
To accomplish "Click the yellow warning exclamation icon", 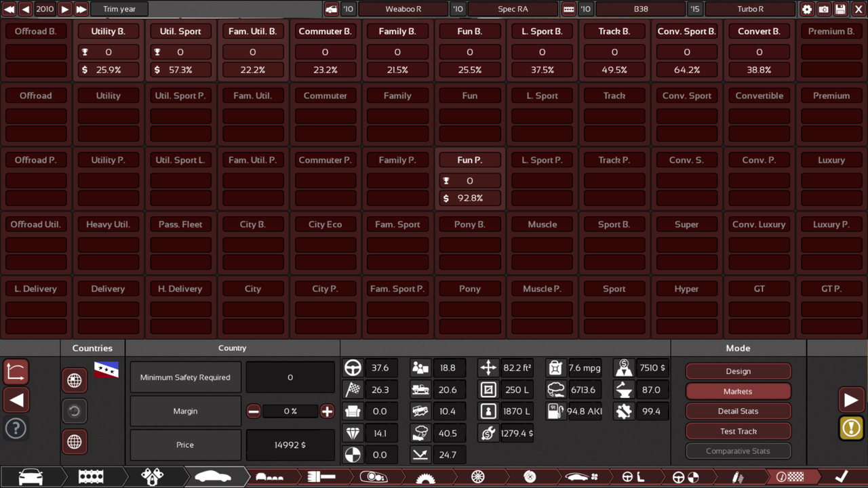I will [851, 428].
